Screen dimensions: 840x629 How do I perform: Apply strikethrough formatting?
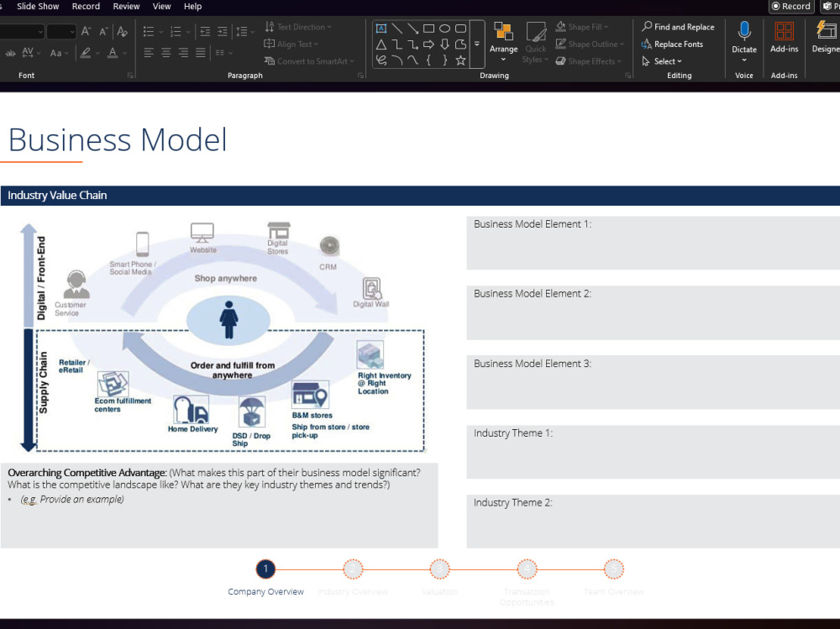coord(10,53)
